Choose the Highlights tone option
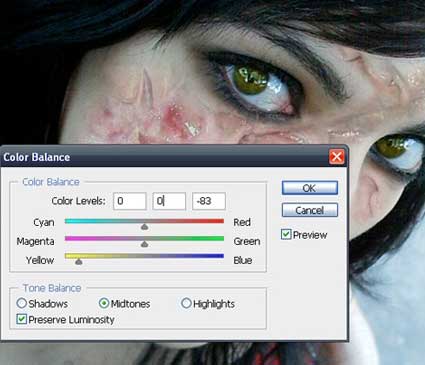This screenshot has width=425, height=365. coord(186,303)
